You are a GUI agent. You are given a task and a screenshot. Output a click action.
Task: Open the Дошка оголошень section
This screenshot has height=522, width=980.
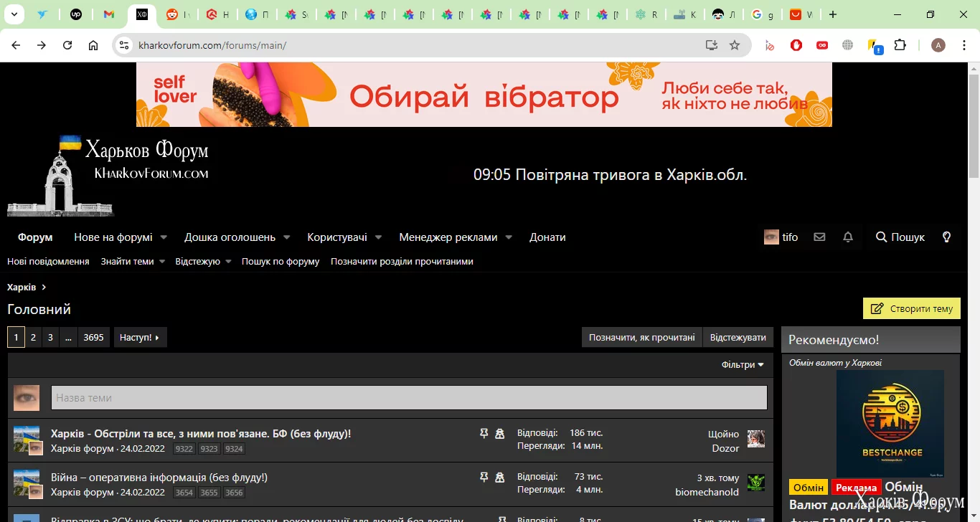coord(230,237)
